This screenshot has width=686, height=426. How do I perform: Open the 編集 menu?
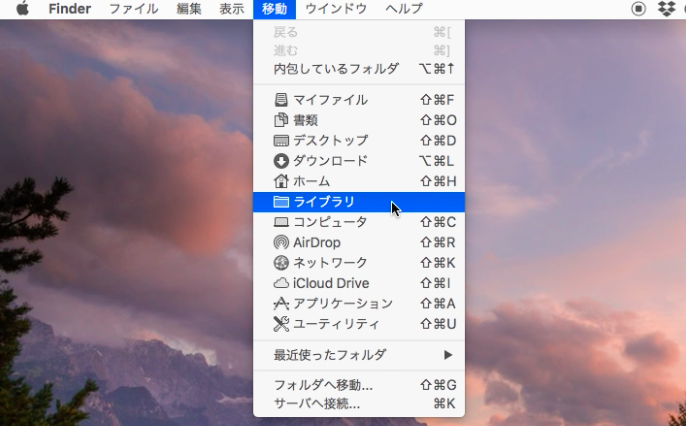[x=189, y=9]
